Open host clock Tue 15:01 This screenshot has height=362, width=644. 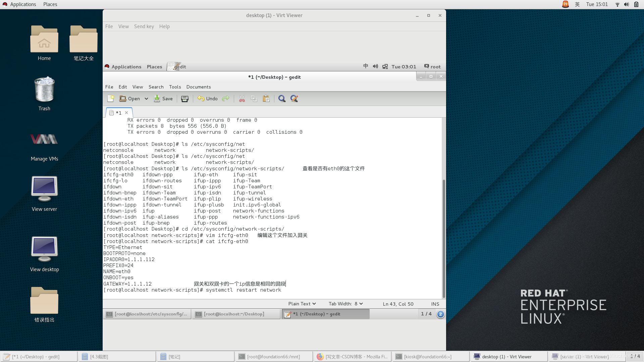tap(597, 4)
